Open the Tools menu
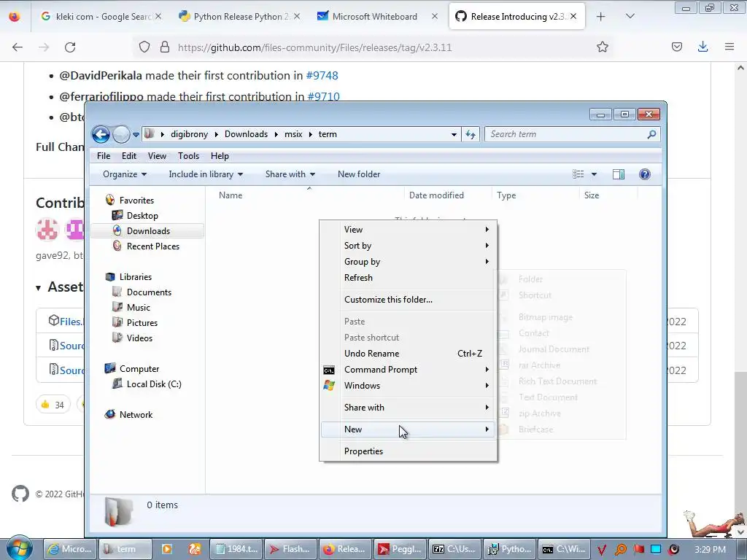The image size is (747, 560). tap(188, 156)
